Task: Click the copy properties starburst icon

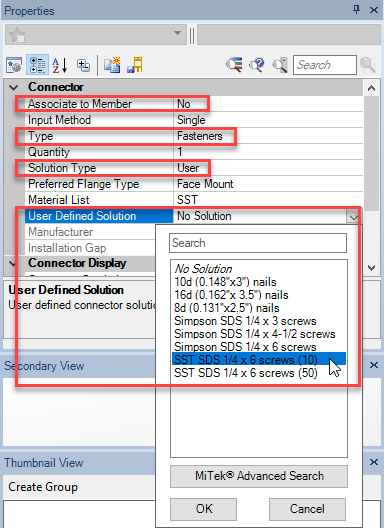Action: [x=112, y=65]
